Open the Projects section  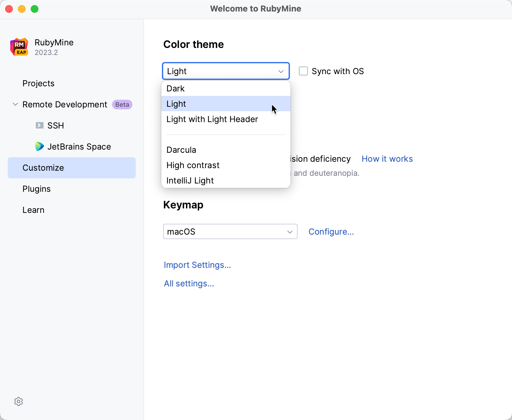[x=38, y=83]
